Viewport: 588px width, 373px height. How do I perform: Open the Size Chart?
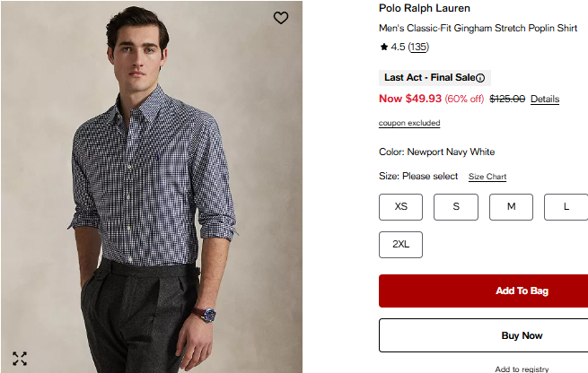click(x=487, y=177)
